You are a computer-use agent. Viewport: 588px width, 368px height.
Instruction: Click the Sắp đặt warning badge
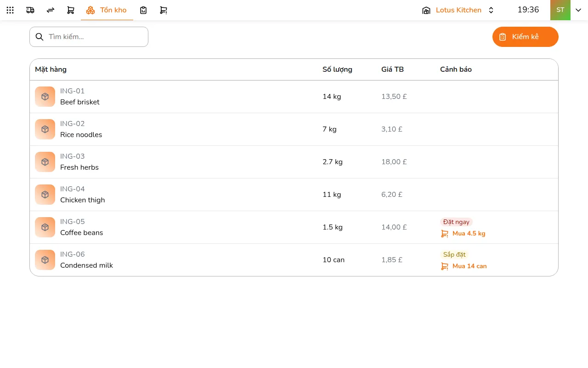(454, 255)
